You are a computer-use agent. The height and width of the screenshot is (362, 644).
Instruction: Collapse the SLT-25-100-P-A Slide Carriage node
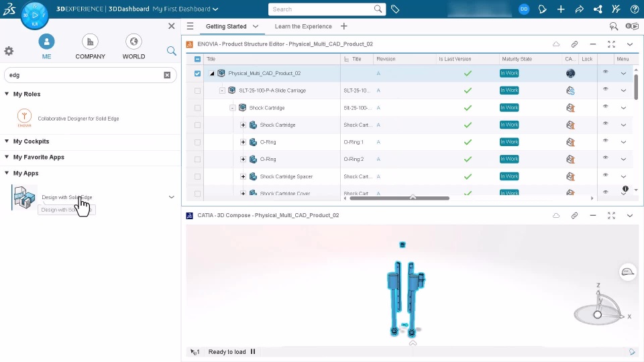(x=222, y=90)
